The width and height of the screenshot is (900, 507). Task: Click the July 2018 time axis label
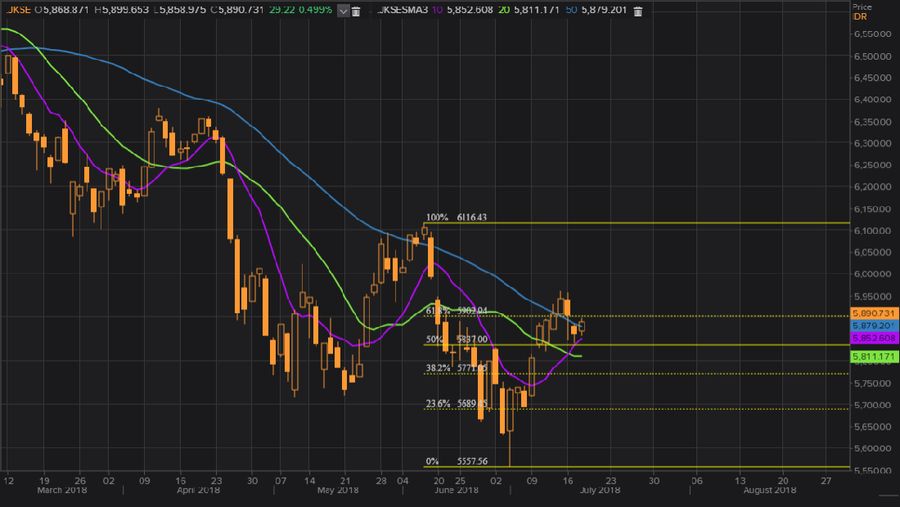point(600,490)
